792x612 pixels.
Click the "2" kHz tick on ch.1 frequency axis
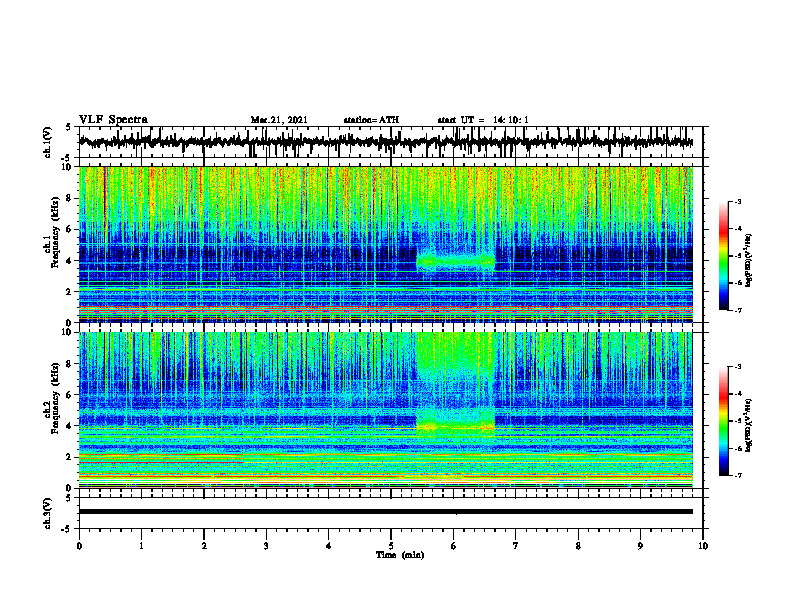point(70,292)
